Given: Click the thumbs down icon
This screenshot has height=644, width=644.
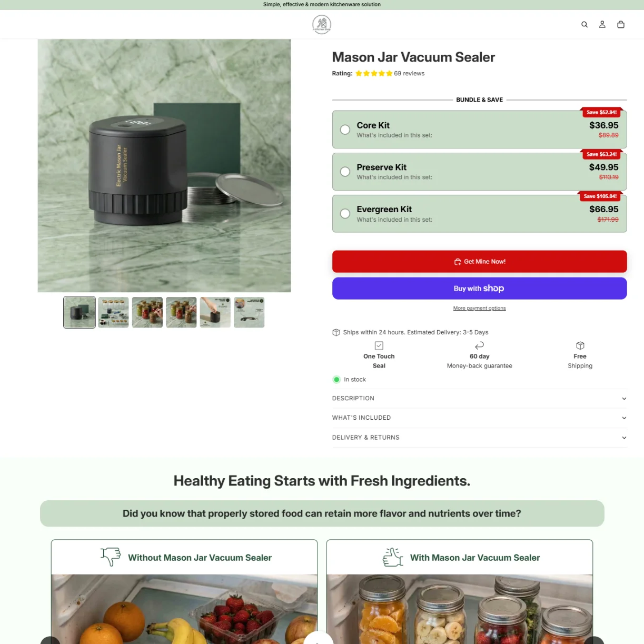Looking at the screenshot, I should pos(111,557).
